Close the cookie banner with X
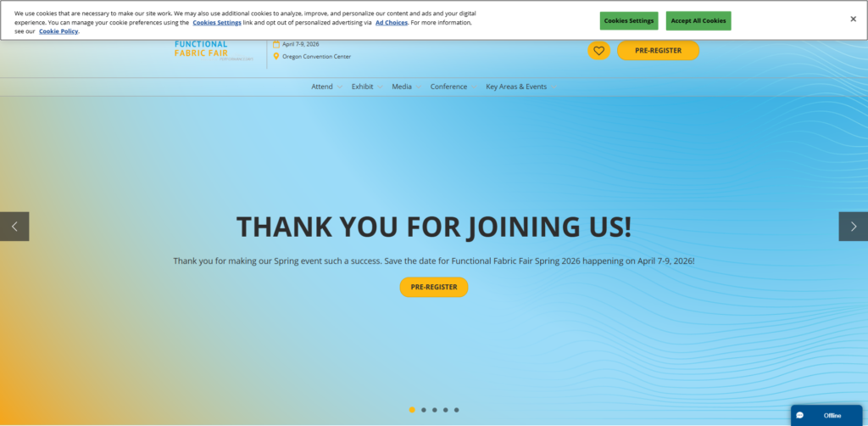This screenshot has height=426, width=868. coord(853,19)
